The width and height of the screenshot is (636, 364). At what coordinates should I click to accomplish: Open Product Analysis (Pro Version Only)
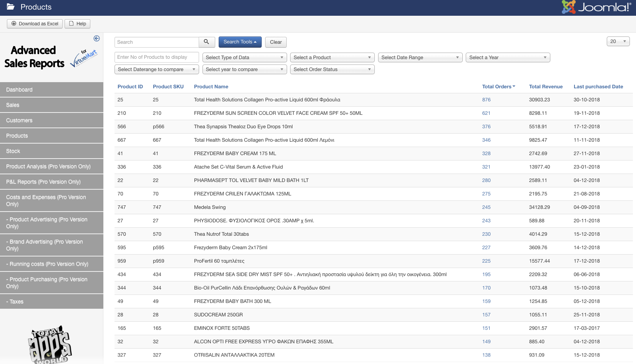click(51, 166)
